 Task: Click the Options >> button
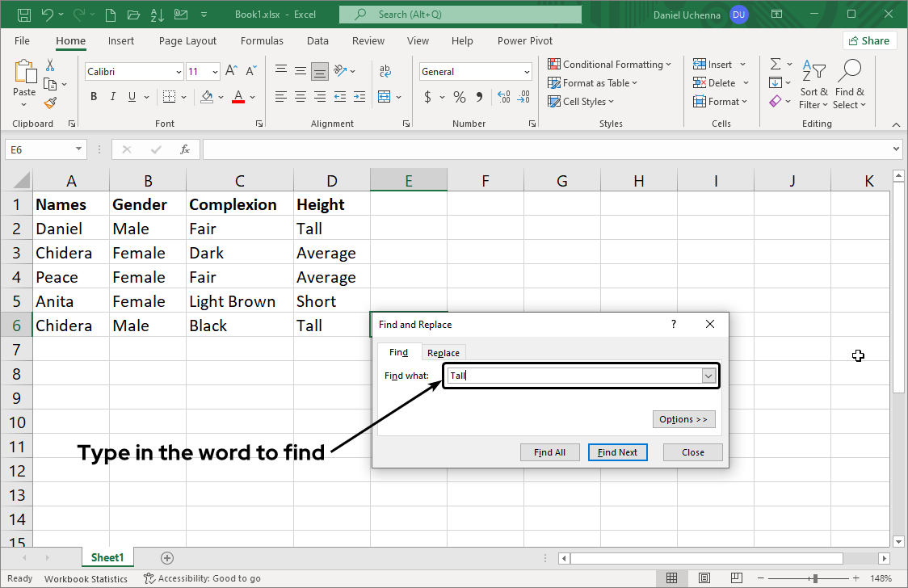[x=683, y=419]
